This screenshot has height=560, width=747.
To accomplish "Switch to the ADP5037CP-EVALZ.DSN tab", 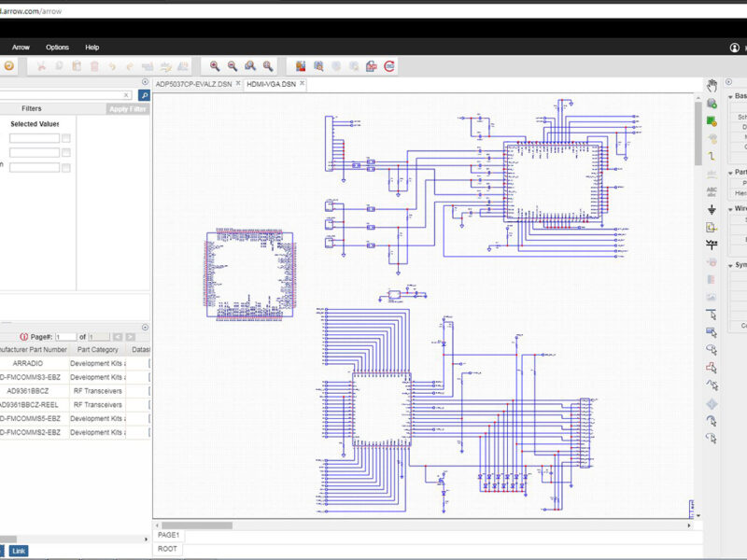I will tap(194, 84).
